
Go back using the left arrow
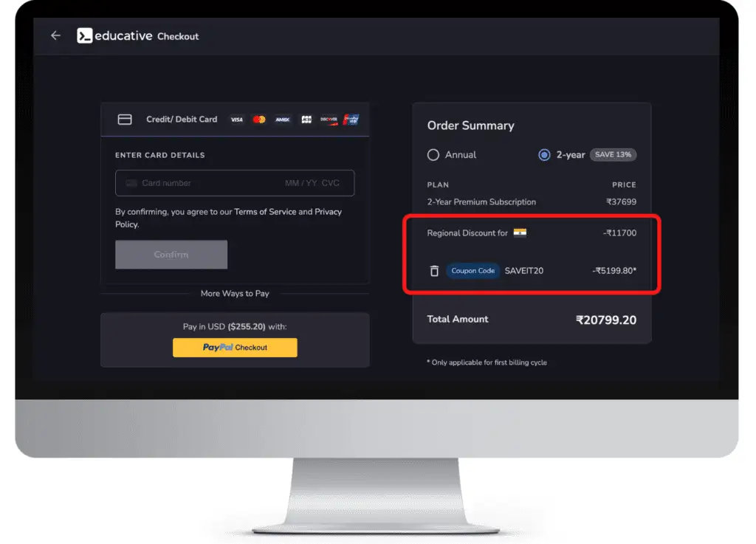pyautogui.click(x=55, y=35)
